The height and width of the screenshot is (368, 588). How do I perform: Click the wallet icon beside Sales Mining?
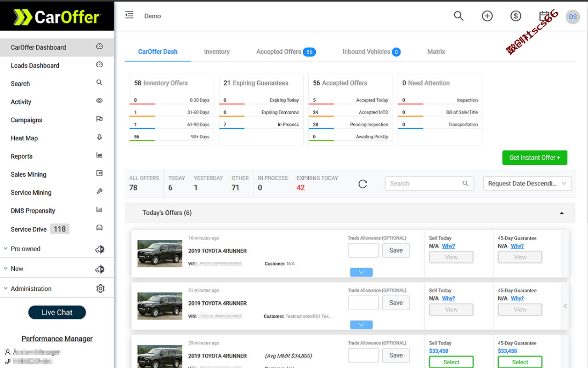coord(99,173)
